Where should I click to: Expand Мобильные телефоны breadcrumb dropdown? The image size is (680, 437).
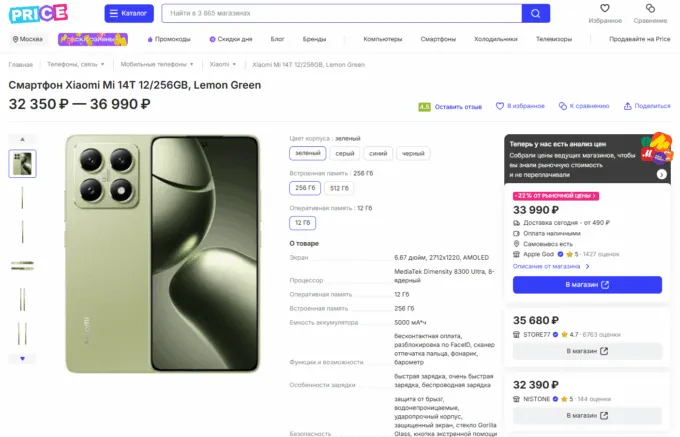coord(192,64)
